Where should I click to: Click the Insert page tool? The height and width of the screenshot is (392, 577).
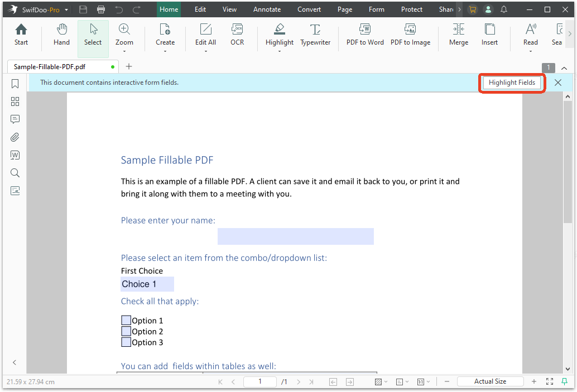click(x=489, y=35)
